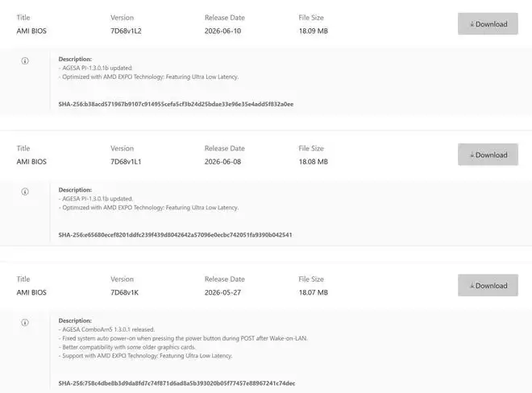This screenshot has width=532, height=393.
Task: Click info icon for 7D68v1L1 description
Action: (x=25, y=192)
